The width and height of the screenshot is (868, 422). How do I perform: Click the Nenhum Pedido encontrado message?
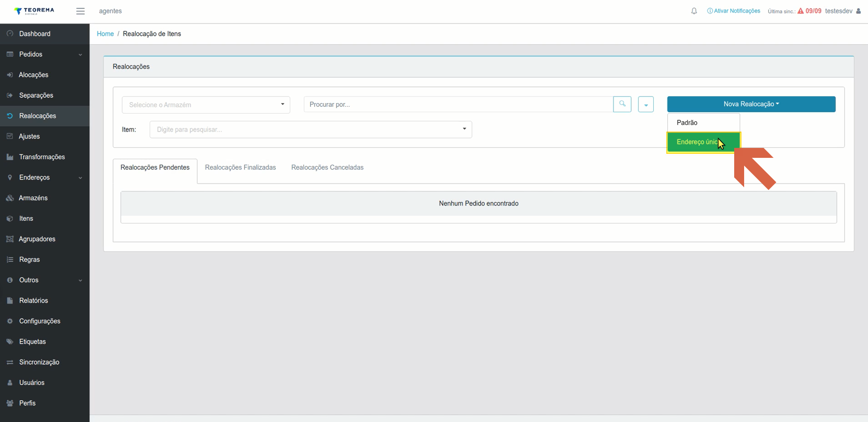(479, 204)
